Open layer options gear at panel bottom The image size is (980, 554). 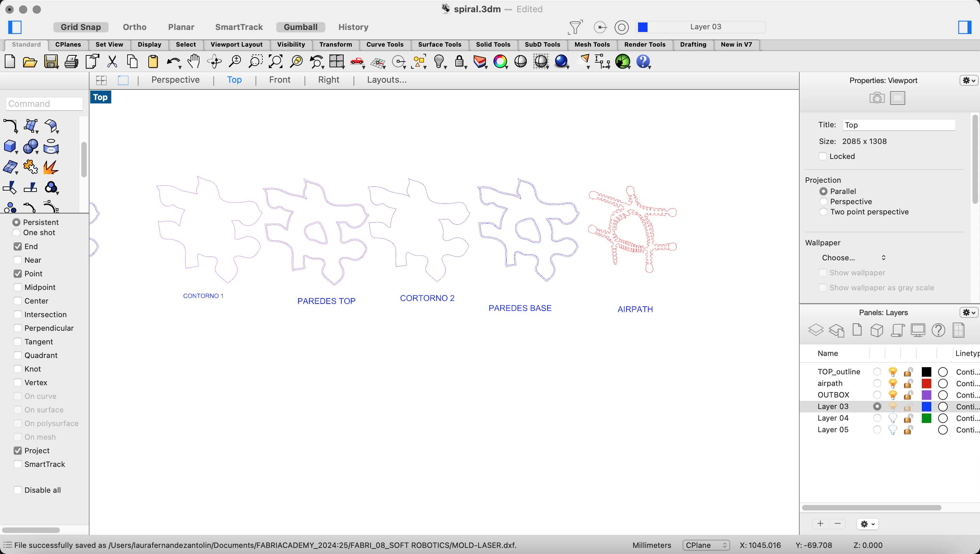(868, 524)
